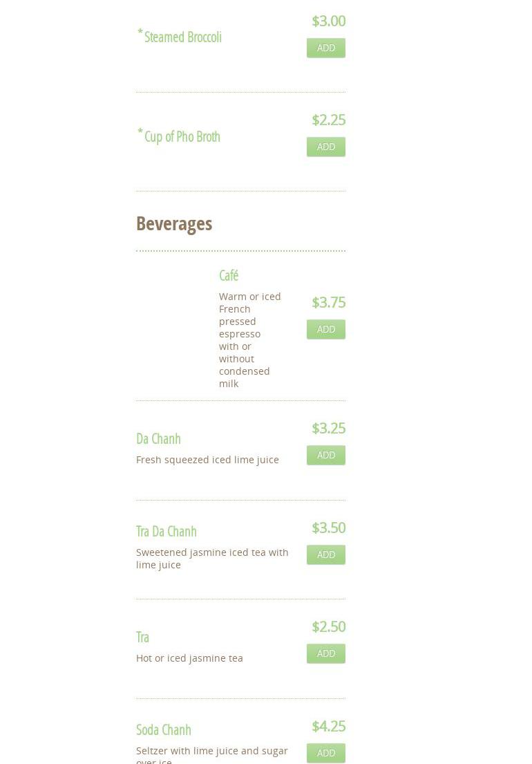Click the $3.00 Steamed Broccoli price
This screenshot has height=764, width=532.
pyautogui.click(x=328, y=21)
